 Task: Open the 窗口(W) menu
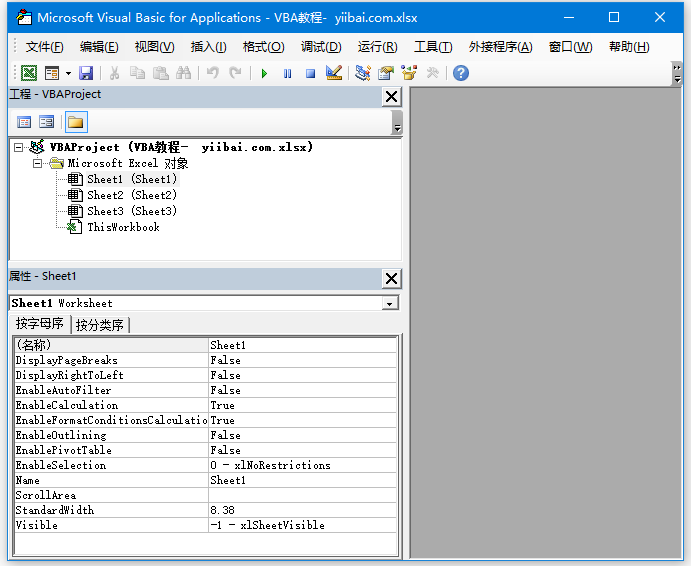click(570, 47)
